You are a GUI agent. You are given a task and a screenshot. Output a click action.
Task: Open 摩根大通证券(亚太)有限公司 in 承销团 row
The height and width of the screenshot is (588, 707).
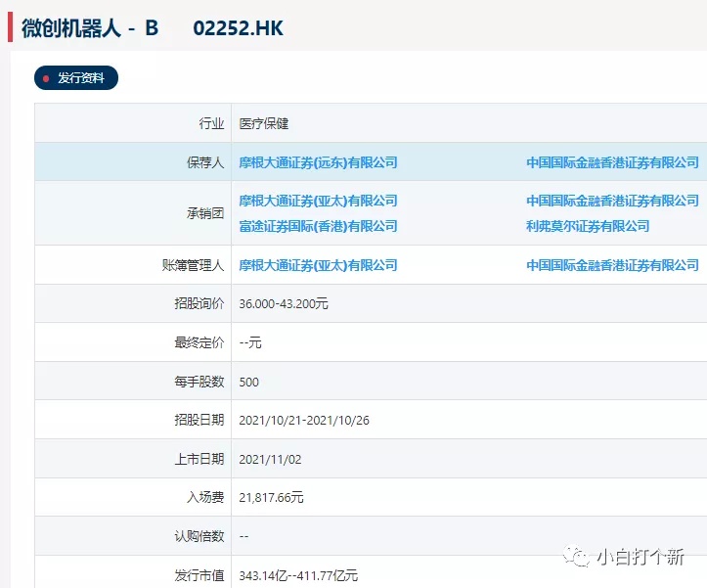click(x=318, y=201)
